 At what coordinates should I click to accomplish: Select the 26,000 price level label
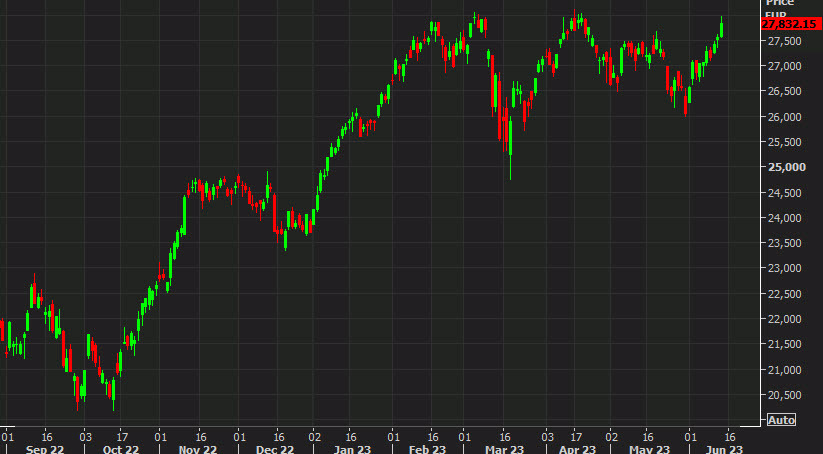784,117
